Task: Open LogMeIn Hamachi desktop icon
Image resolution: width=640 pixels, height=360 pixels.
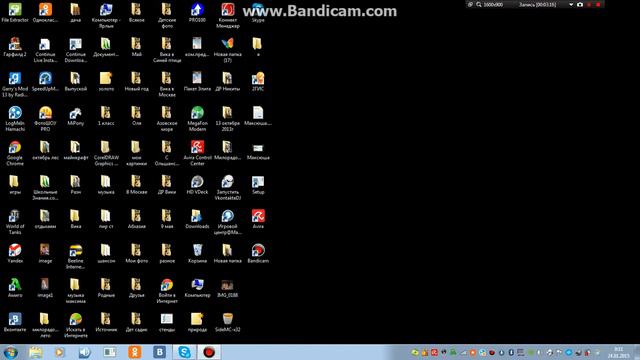Action: point(15,119)
